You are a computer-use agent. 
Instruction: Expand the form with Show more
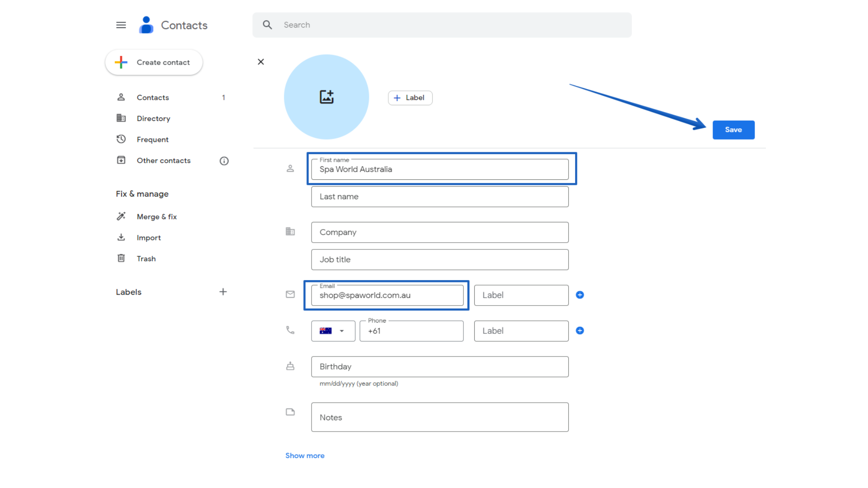(305, 455)
